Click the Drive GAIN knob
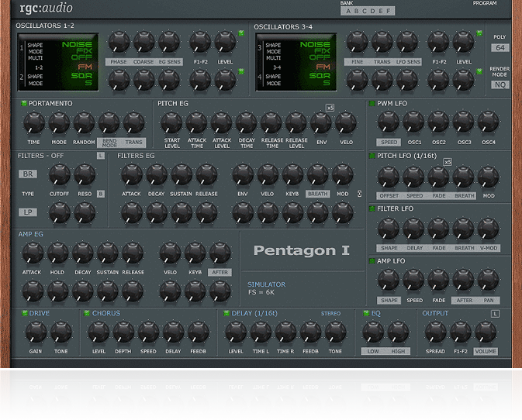Image resolution: width=522 pixels, height=420 pixels. pyautogui.click(x=36, y=332)
